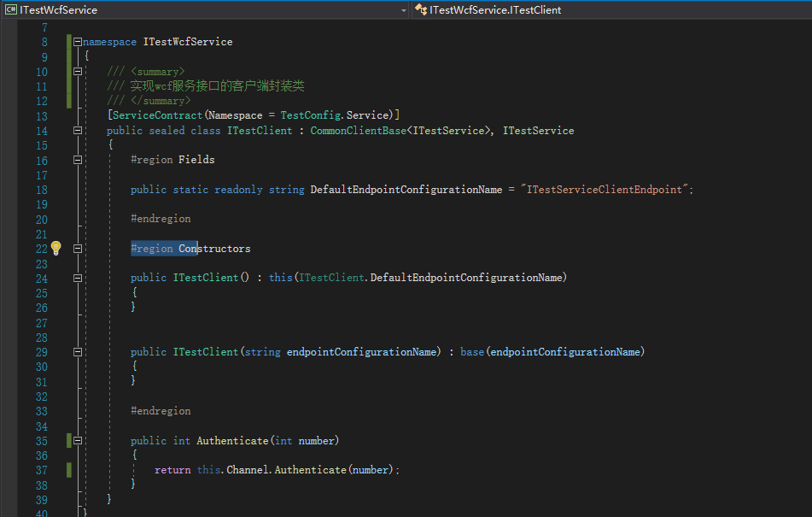Collapse the ITestClient class block

78,131
